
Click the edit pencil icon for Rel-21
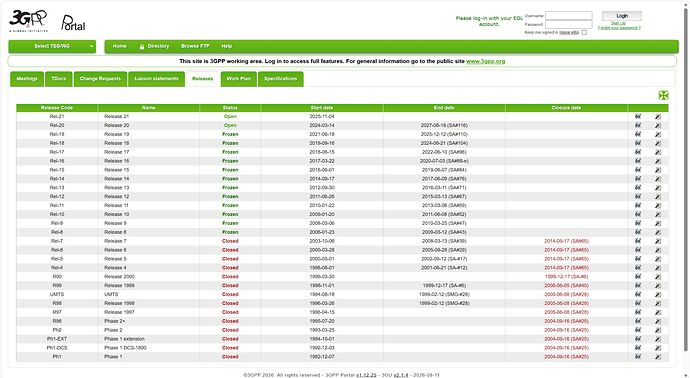(657, 117)
